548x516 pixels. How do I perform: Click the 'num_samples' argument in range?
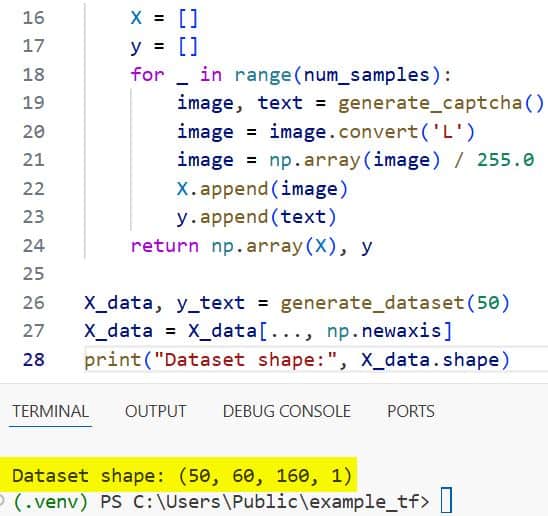pyautogui.click(x=367, y=76)
